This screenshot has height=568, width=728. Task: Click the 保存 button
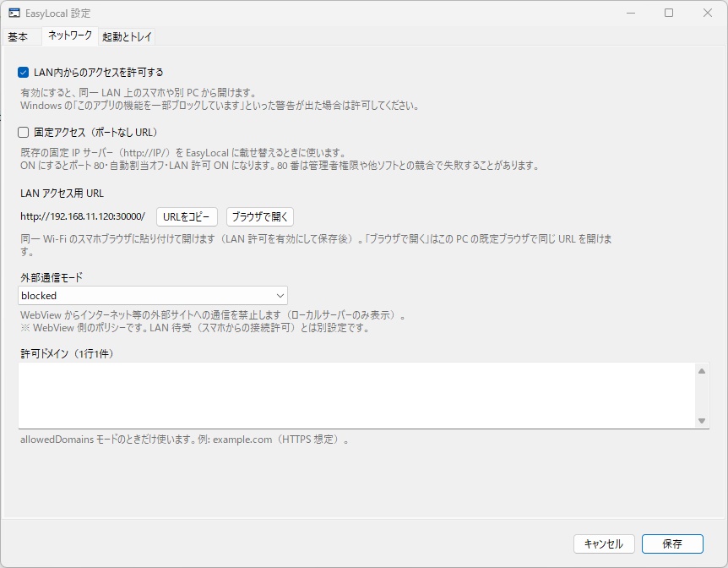point(672,543)
